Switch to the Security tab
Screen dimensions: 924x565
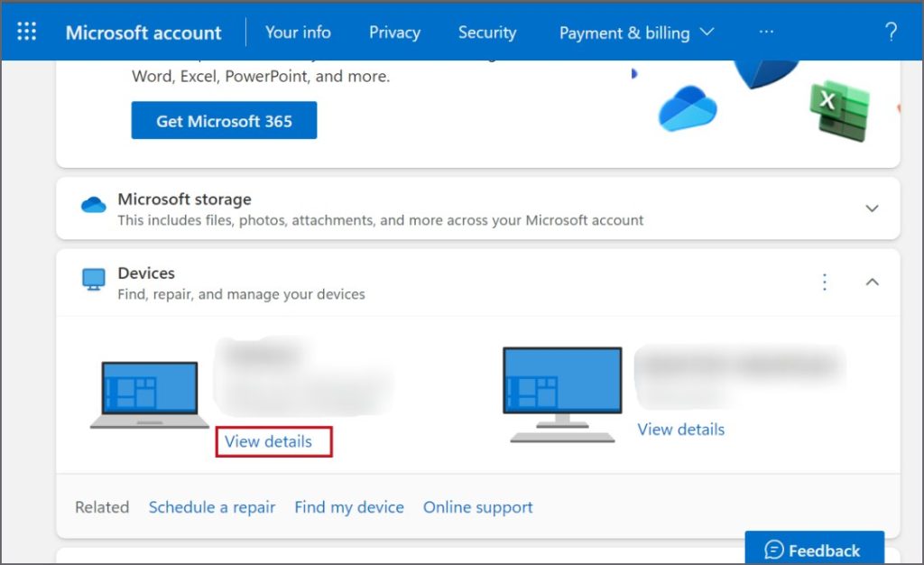(487, 32)
